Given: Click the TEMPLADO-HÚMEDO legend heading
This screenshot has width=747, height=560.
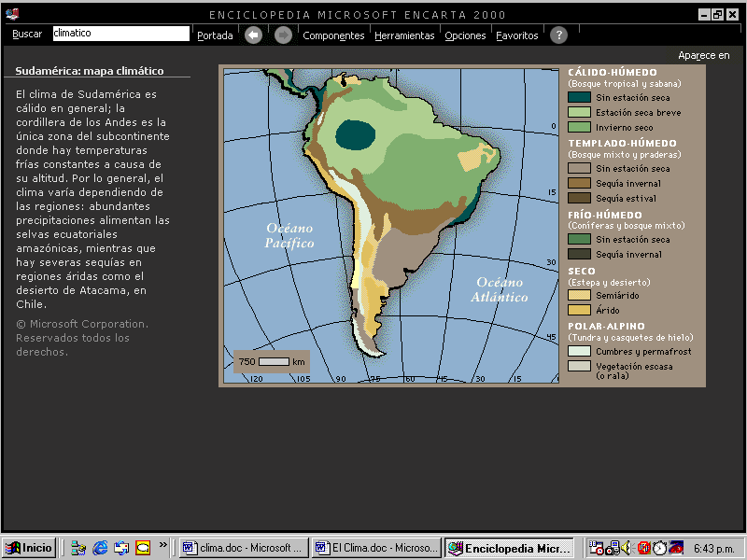Looking at the screenshot, I should click(622, 144).
